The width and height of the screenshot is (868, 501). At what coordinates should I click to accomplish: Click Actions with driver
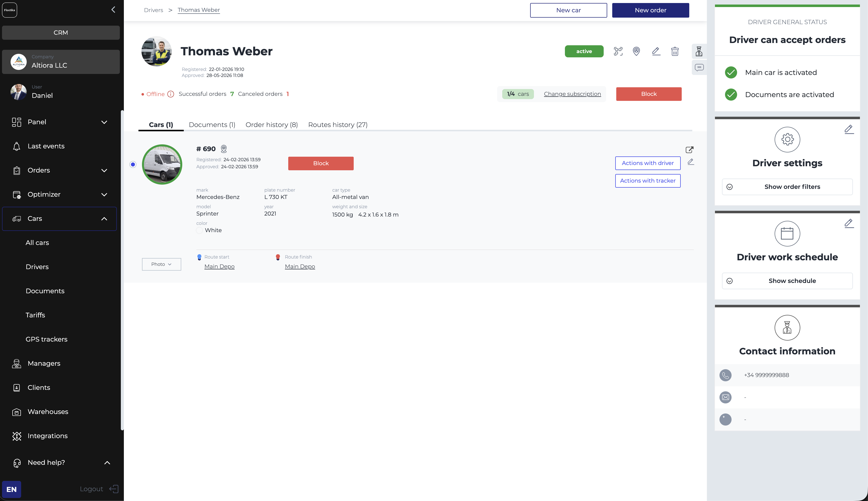648,163
